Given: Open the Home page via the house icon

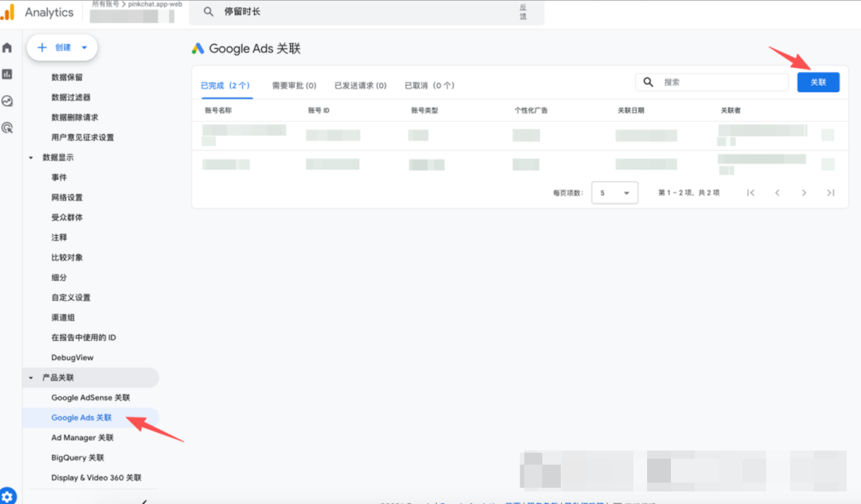Looking at the screenshot, I should coord(7,47).
